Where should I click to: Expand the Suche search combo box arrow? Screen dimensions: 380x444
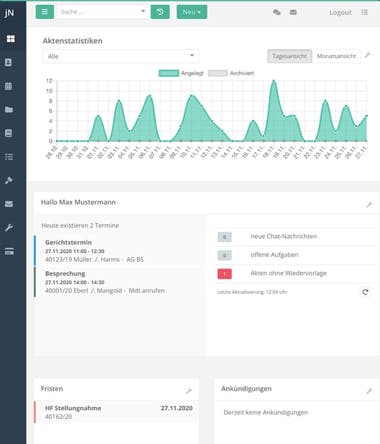pos(143,11)
